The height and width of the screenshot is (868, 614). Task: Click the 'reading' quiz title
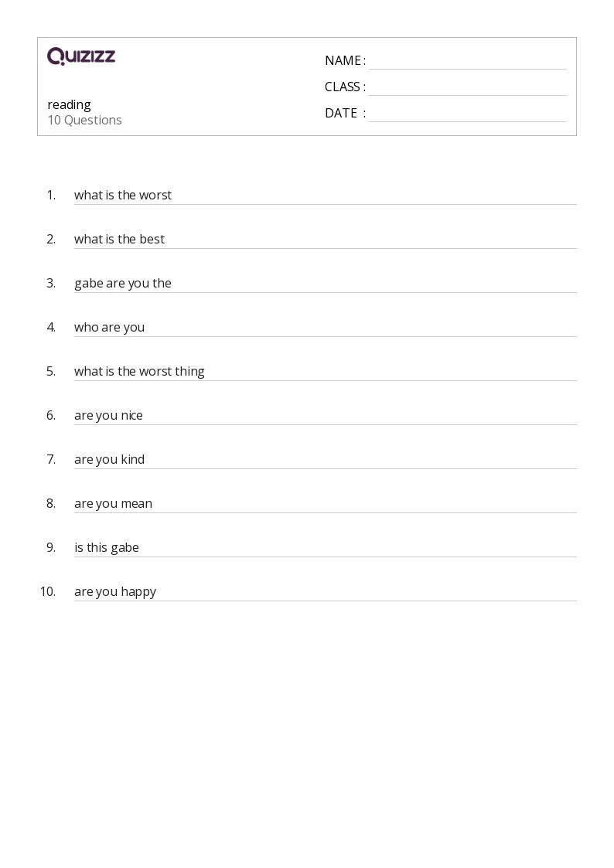click(69, 104)
